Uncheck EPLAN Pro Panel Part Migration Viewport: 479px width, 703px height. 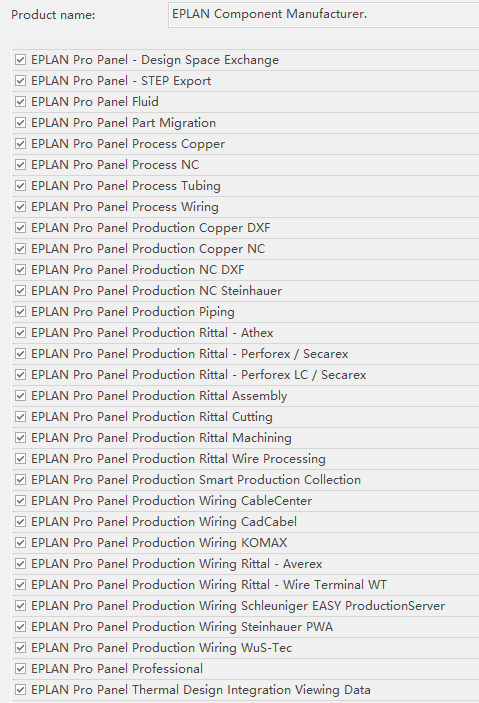point(21,123)
